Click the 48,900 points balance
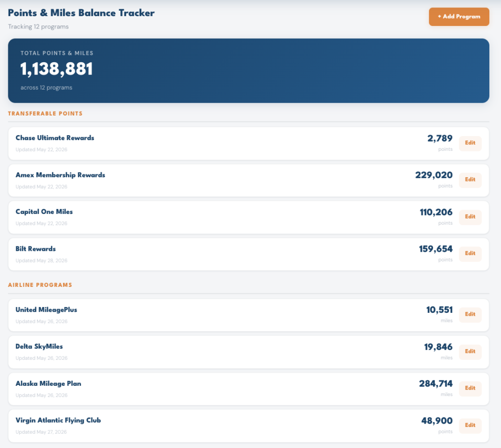Image resolution: width=501 pixels, height=448 pixels. click(x=437, y=421)
